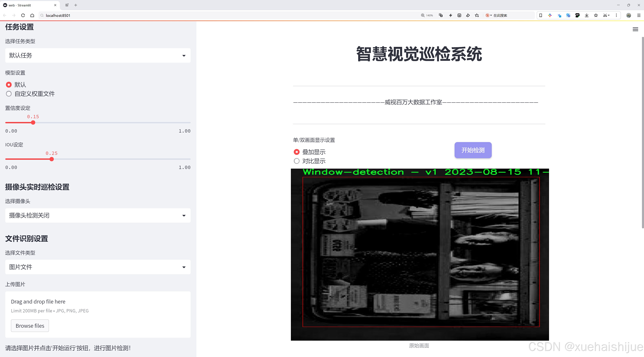The image size is (644, 357).
Task: Click the 开始检测 button
Action: click(473, 150)
